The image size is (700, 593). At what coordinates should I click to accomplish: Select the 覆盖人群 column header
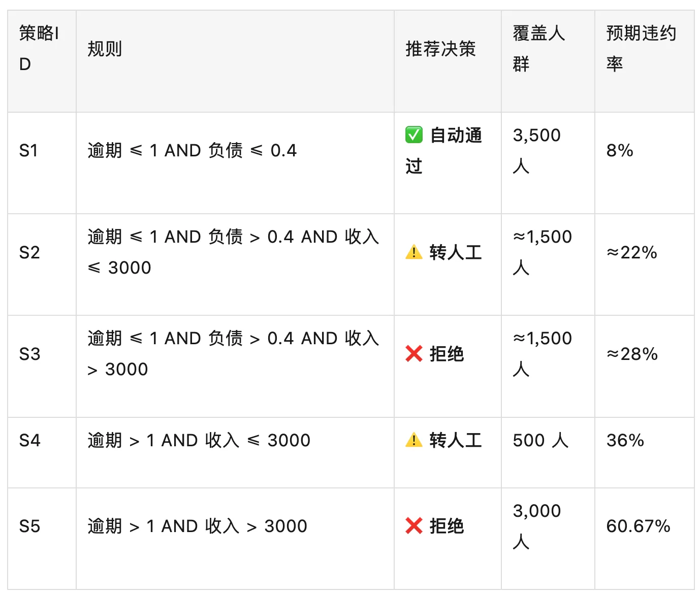point(548,61)
